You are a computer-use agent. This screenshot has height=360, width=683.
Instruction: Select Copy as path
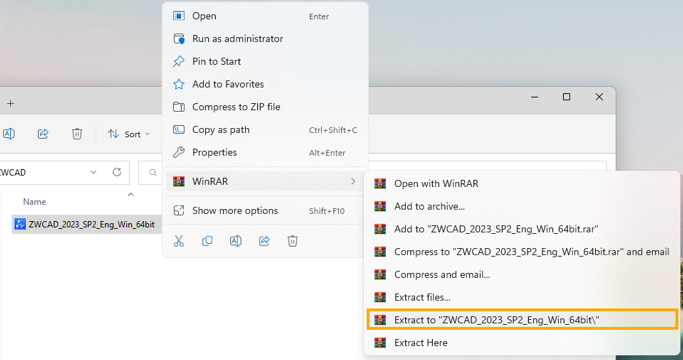pyautogui.click(x=265, y=129)
